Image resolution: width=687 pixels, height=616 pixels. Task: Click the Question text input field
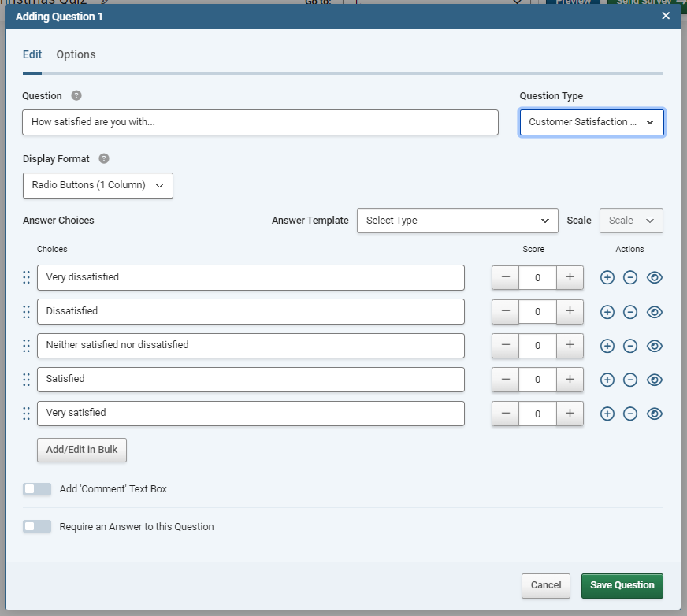(260, 122)
